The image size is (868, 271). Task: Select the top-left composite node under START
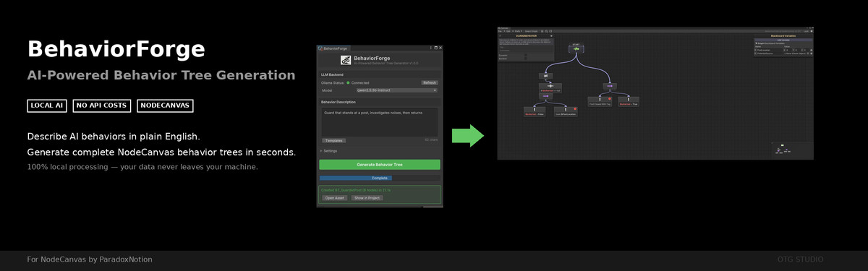coord(546,76)
